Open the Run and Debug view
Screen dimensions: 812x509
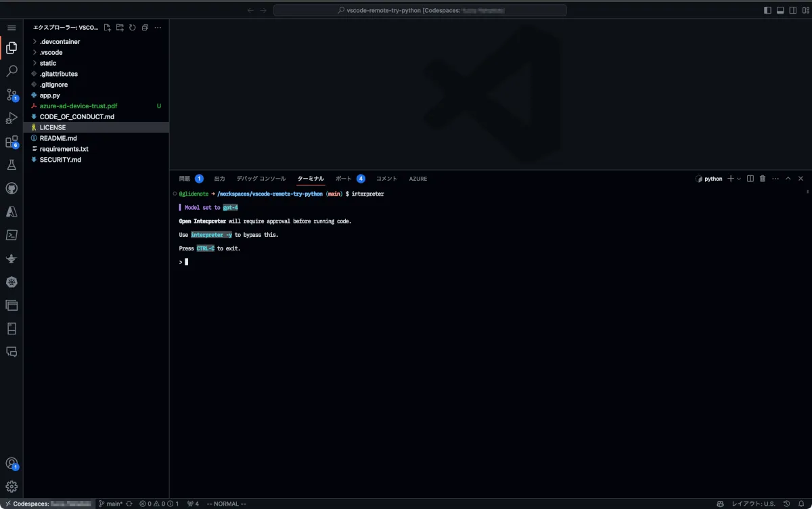[12, 118]
